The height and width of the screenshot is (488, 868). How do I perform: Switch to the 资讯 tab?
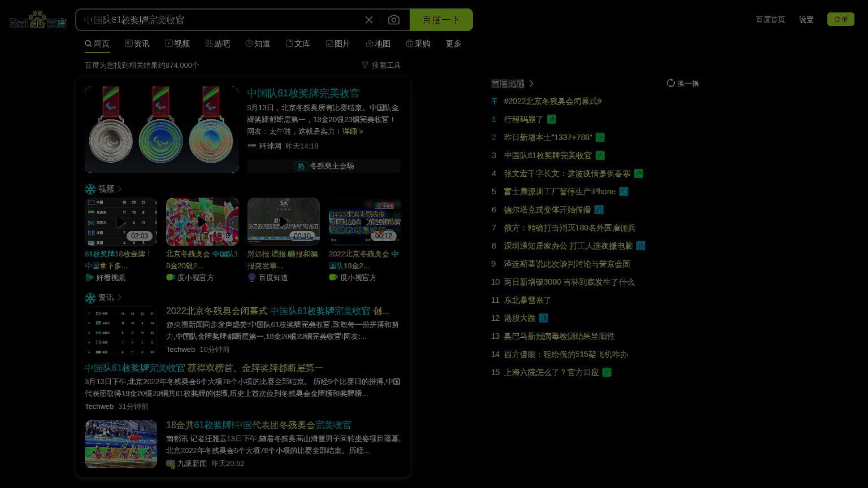pos(137,43)
